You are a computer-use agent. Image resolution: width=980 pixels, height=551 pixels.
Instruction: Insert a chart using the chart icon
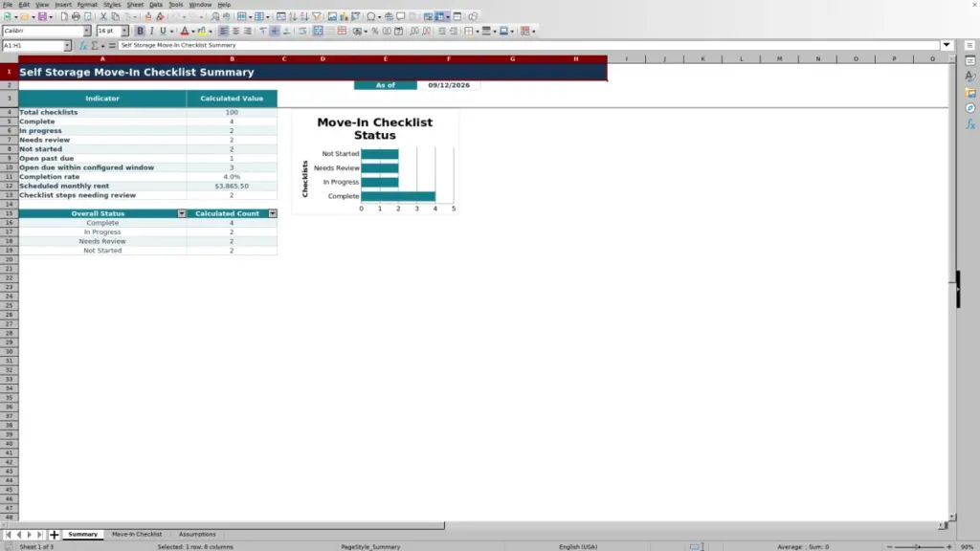click(x=344, y=16)
